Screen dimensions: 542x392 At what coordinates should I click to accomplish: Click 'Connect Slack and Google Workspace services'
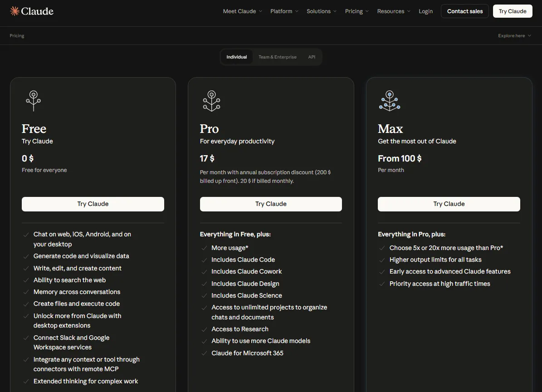[71, 342]
